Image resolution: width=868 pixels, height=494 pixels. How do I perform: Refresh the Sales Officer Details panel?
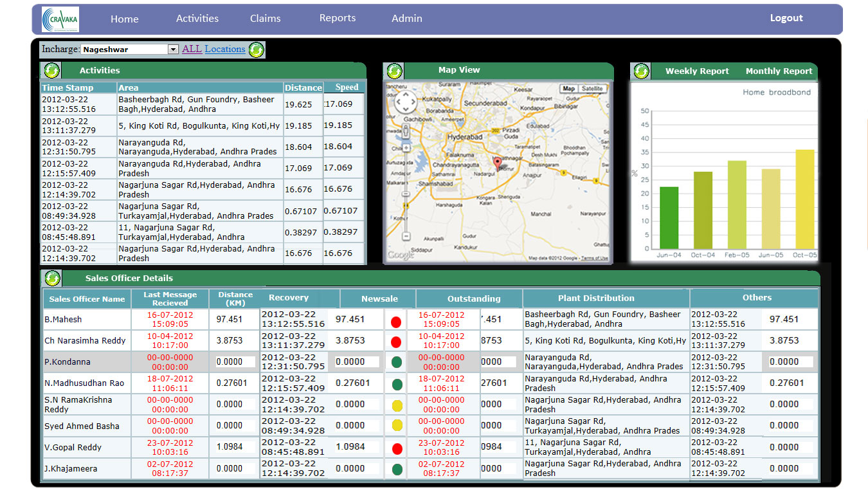[x=52, y=279]
